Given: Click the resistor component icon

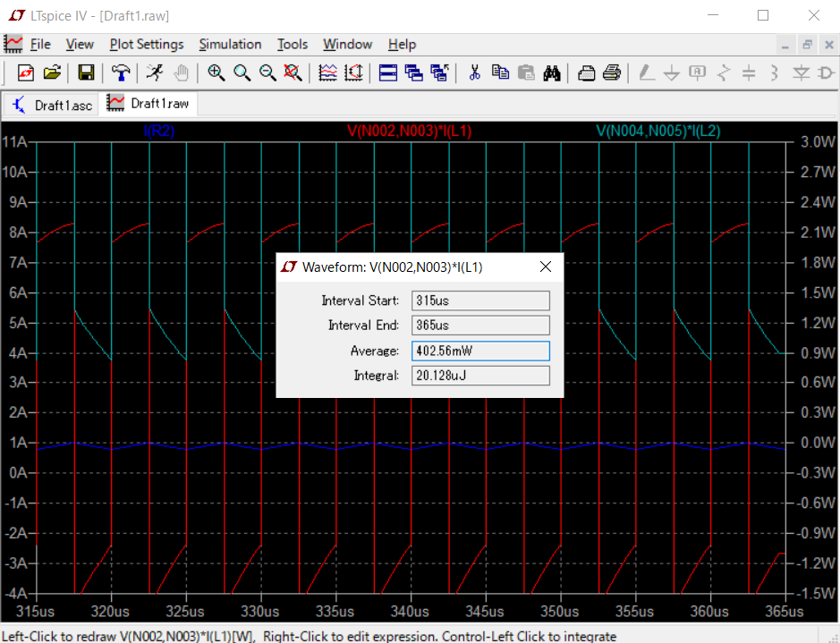Looking at the screenshot, I should point(723,72).
